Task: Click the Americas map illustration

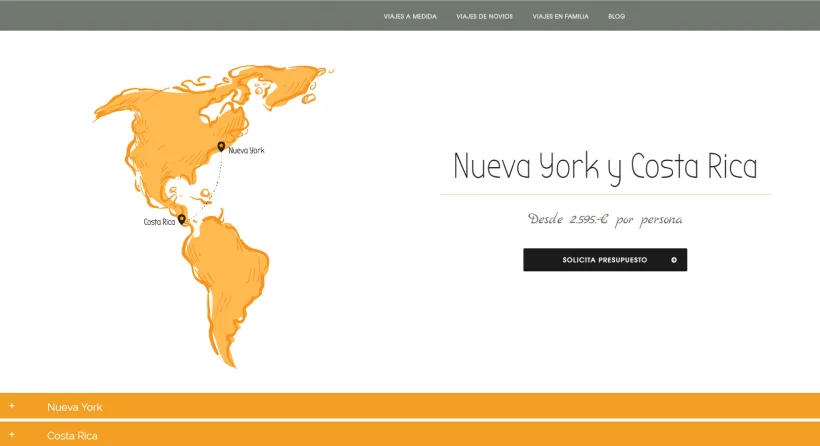Action: click(x=213, y=216)
